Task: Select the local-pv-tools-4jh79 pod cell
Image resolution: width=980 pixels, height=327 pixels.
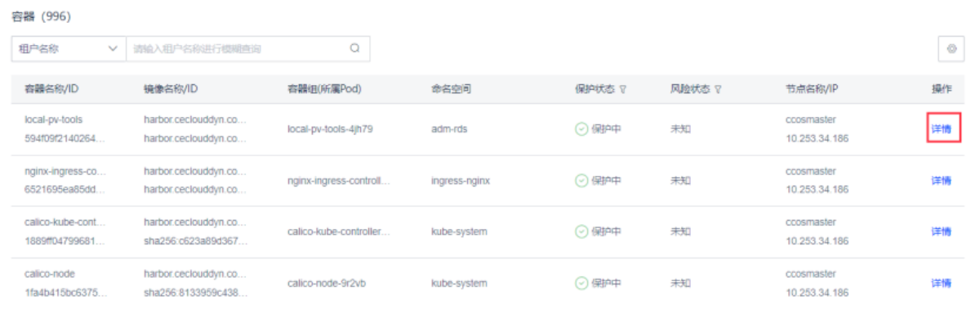Action: (331, 129)
